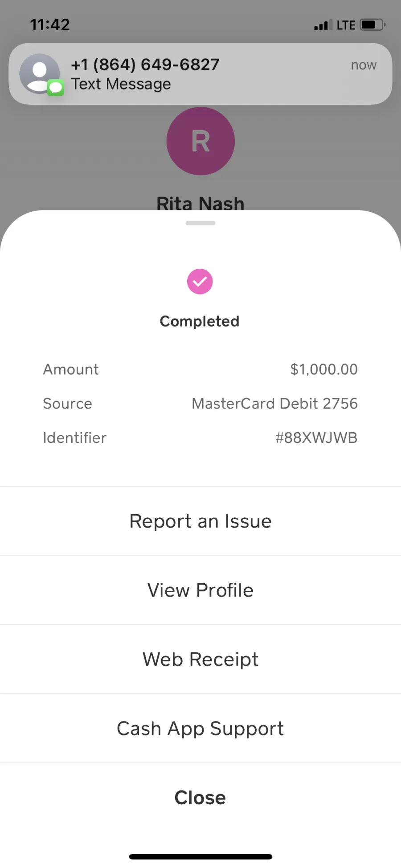This screenshot has height=868, width=401.
Task: Close the payment details sheet
Action: (x=200, y=798)
